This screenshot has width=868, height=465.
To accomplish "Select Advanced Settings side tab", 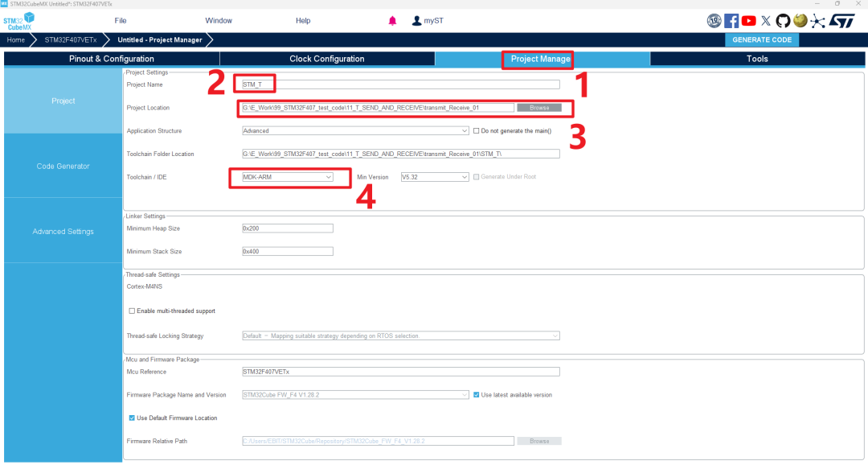I will tap(63, 231).
